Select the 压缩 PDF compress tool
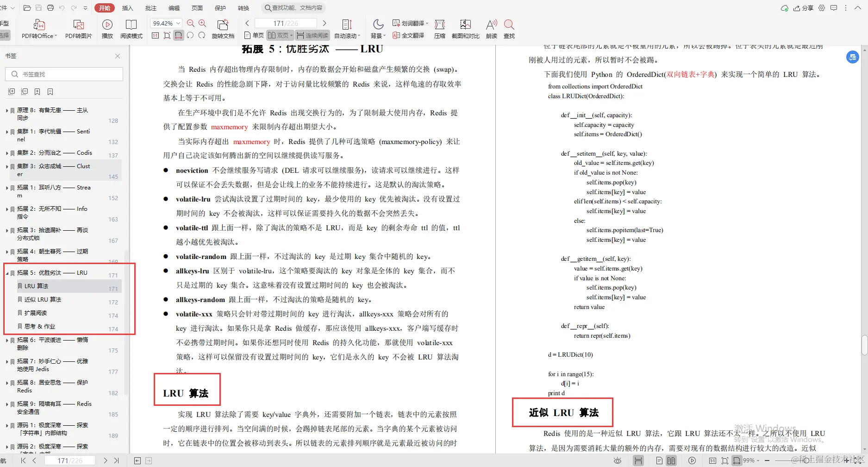The height and width of the screenshot is (467, 868). point(439,28)
